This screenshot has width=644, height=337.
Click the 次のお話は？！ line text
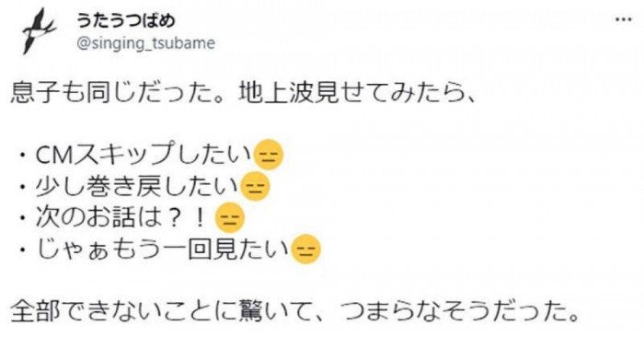click(x=122, y=218)
